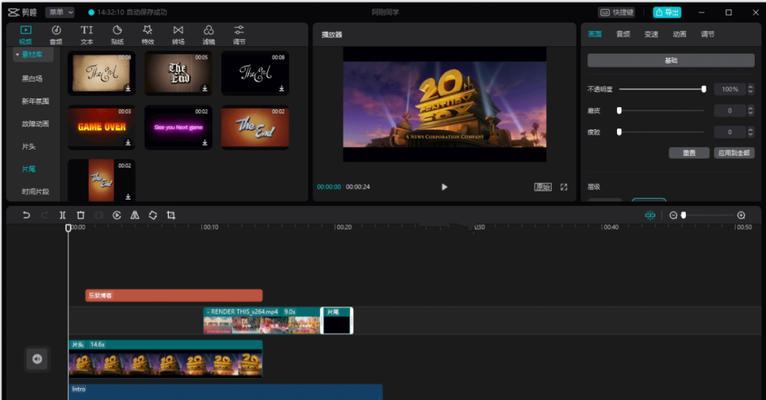Viewport: 766px width, 400px height.
Task: Click the 剪映 app logo
Action: (x=22, y=12)
